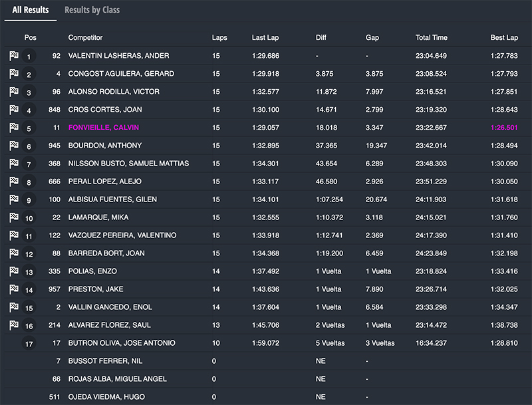
Task: Open competitor Valentin Lasheras, Ander
Action: pos(118,56)
